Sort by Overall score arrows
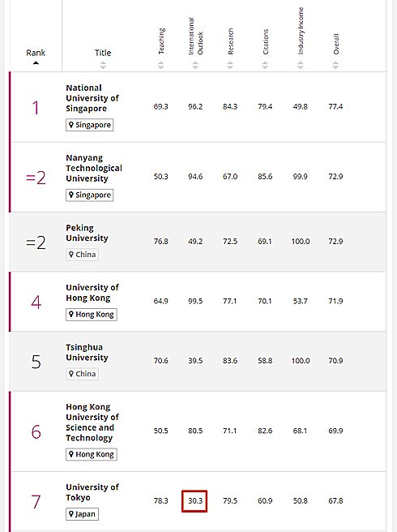397x532 pixels. pyautogui.click(x=335, y=65)
